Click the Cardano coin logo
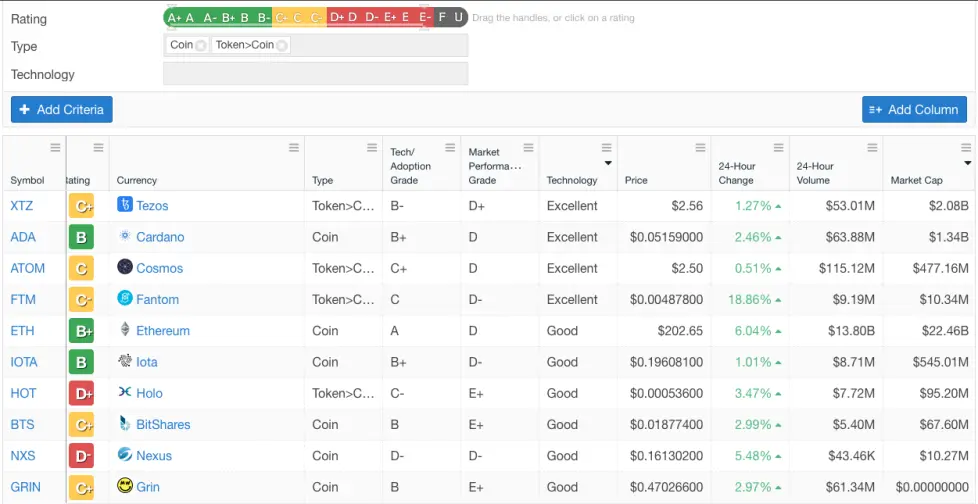 125,236
